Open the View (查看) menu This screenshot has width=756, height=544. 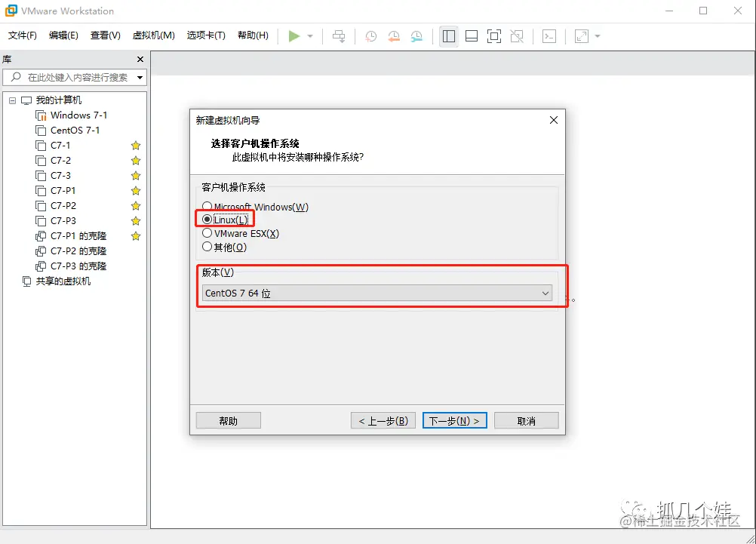(x=105, y=35)
